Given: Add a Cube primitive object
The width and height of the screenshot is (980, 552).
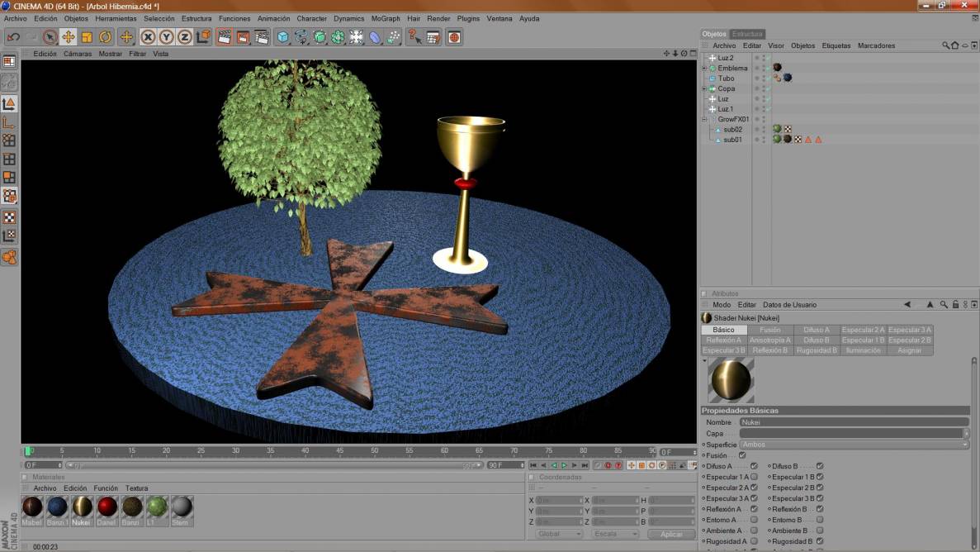Looking at the screenshot, I should [283, 37].
